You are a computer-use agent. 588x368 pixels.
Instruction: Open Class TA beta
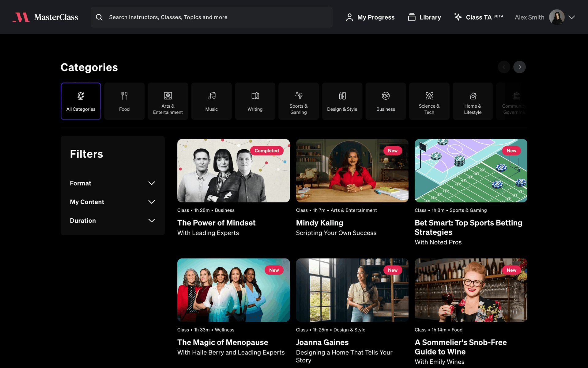[479, 17]
